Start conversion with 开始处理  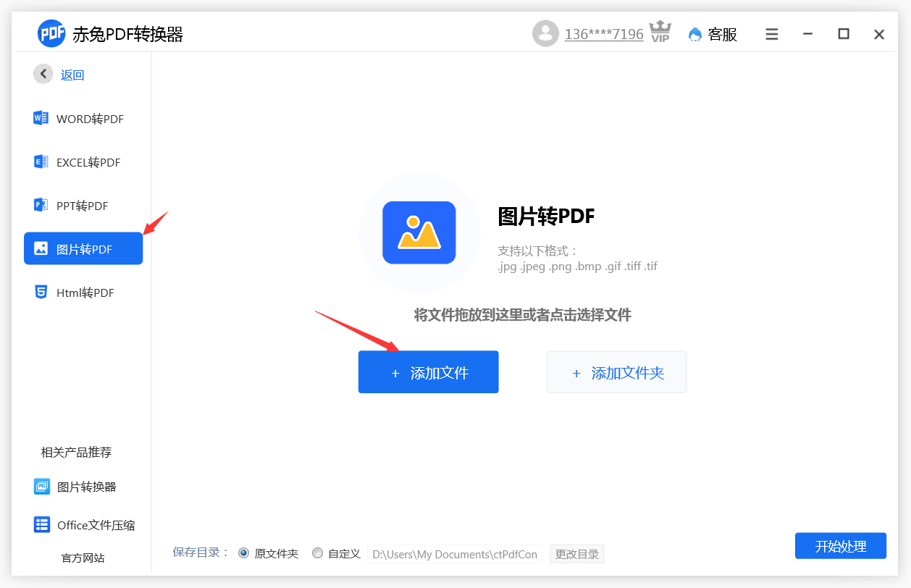click(x=841, y=546)
